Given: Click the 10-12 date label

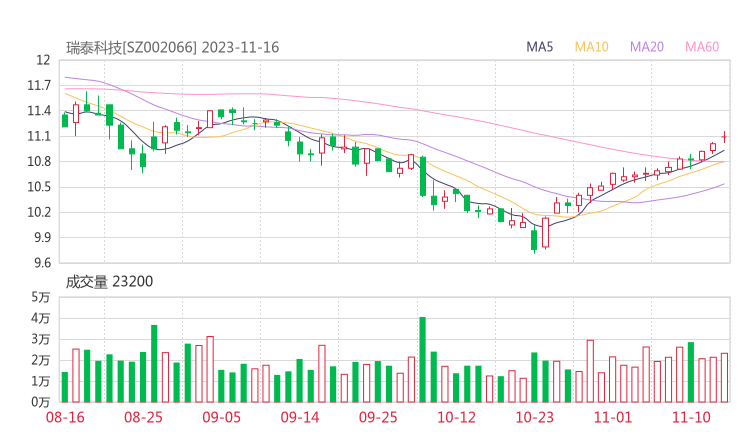Looking at the screenshot, I should (x=456, y=417).
